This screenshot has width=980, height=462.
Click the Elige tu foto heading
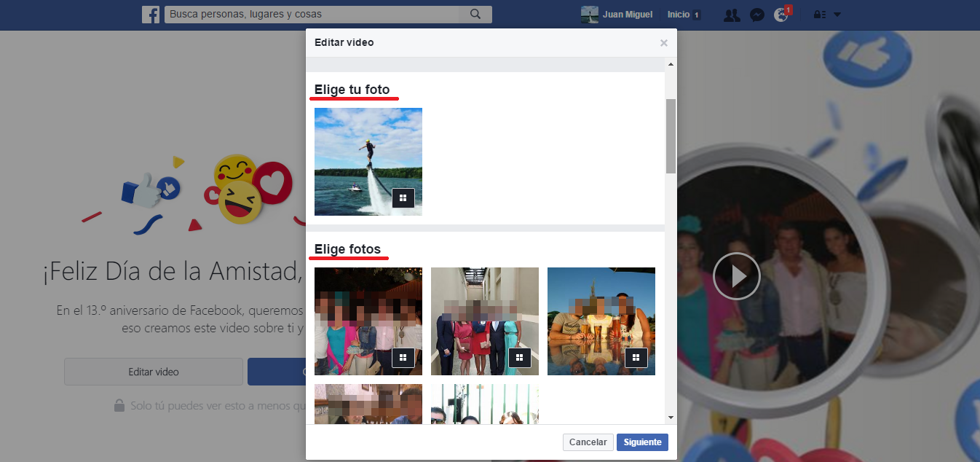[352, 90]
